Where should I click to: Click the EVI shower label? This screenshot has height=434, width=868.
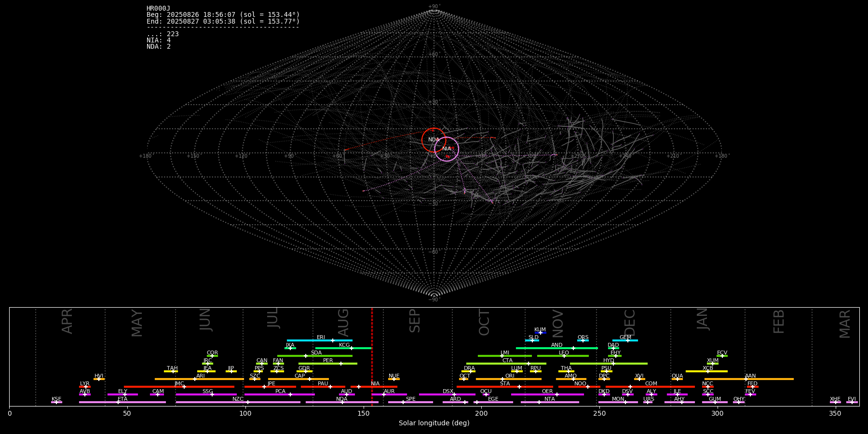coord(852,399)
